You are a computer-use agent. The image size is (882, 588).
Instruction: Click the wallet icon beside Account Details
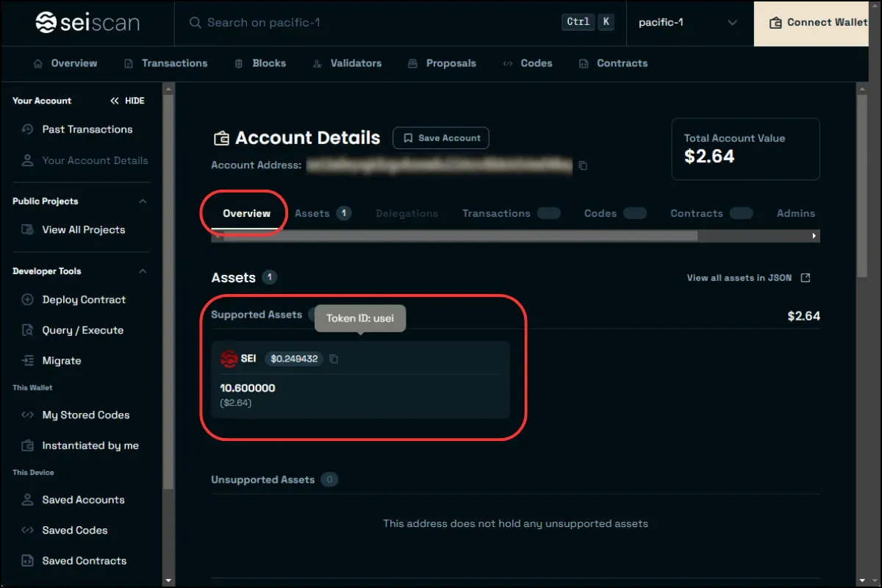point(220,138)
